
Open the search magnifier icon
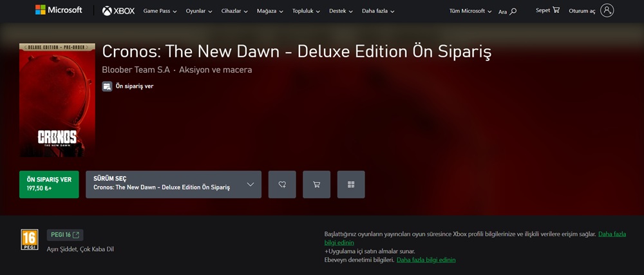513,12
